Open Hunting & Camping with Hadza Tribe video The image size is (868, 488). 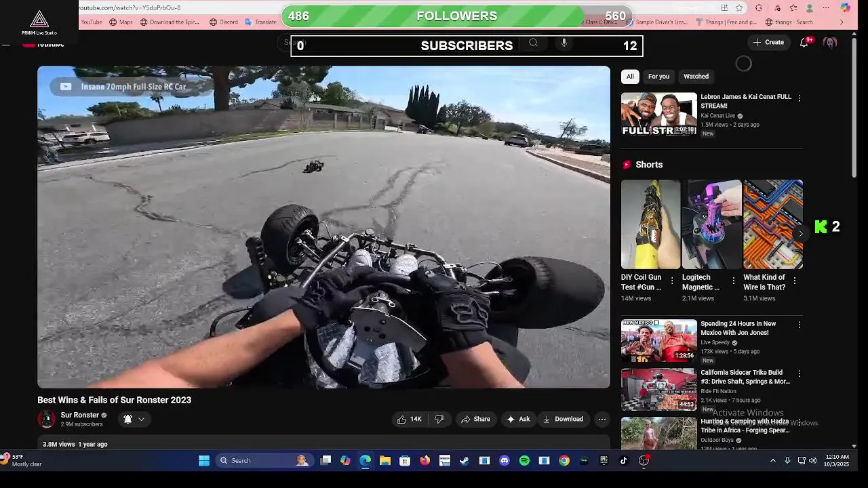(659, 434)
